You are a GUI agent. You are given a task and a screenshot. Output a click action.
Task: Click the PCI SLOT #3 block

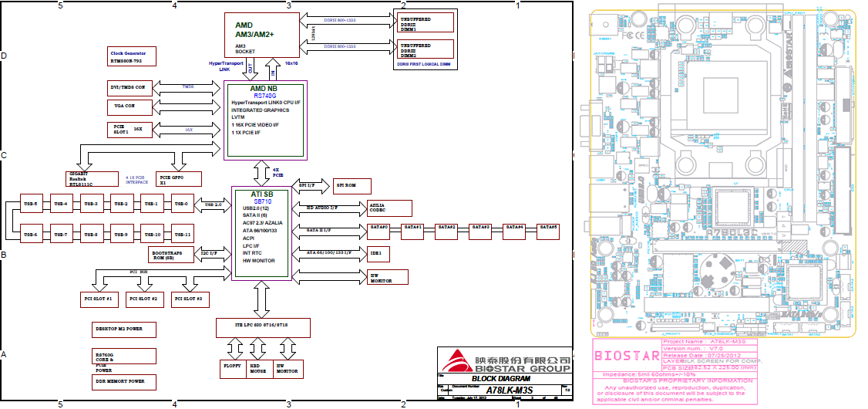point(190,299)
